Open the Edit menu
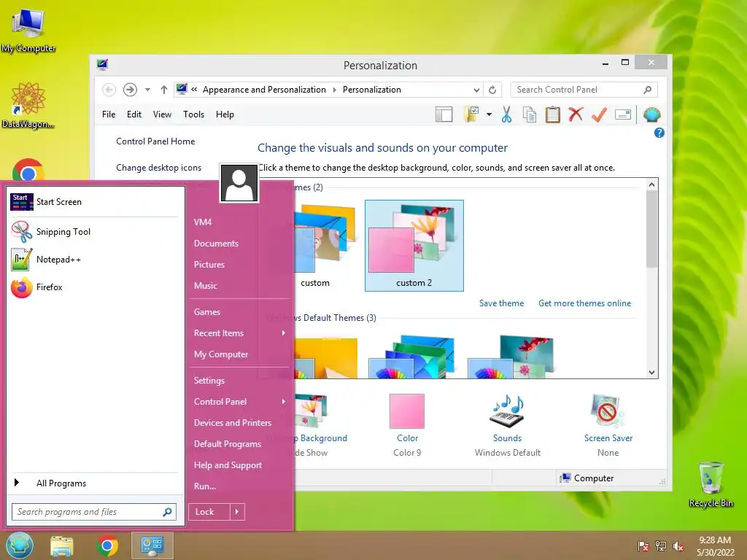Image resolution: width=747 pixels, height=560 pixels. 134,114
